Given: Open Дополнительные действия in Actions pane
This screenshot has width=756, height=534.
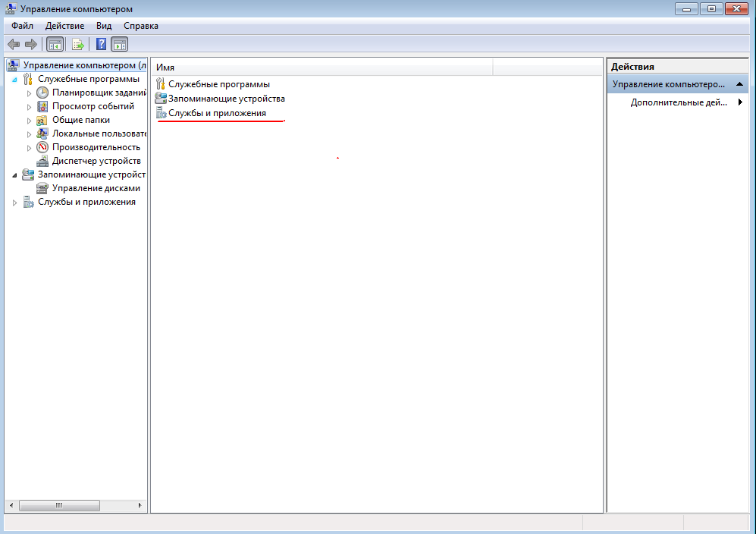Looking at the screenshot, I should (678, 102).
